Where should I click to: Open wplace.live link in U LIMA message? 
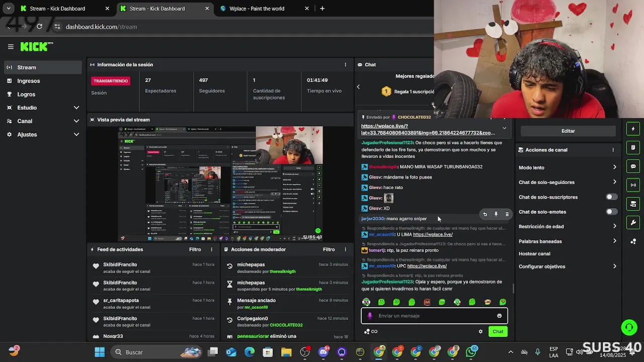pyautogui.click(x=433, y=234)
